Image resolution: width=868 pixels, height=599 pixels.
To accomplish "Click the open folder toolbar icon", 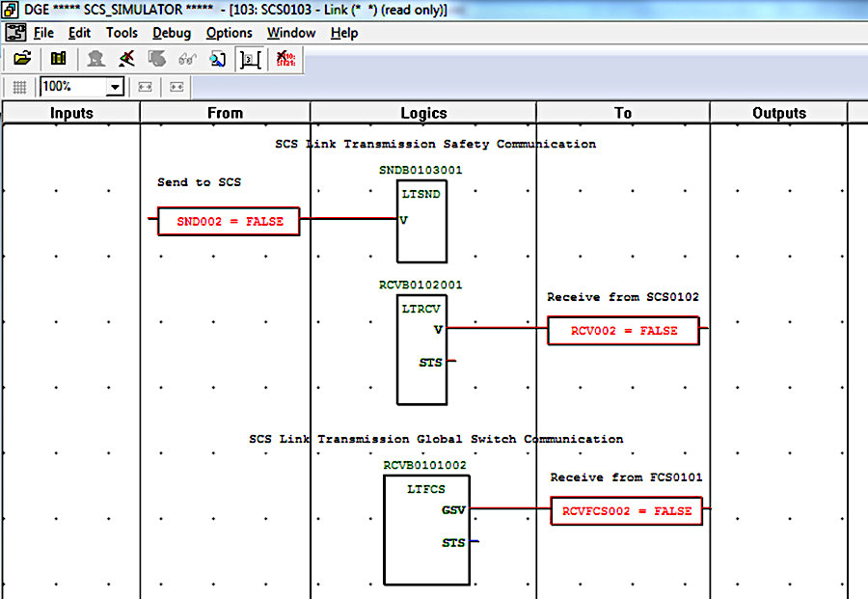I will coord(22,58).
